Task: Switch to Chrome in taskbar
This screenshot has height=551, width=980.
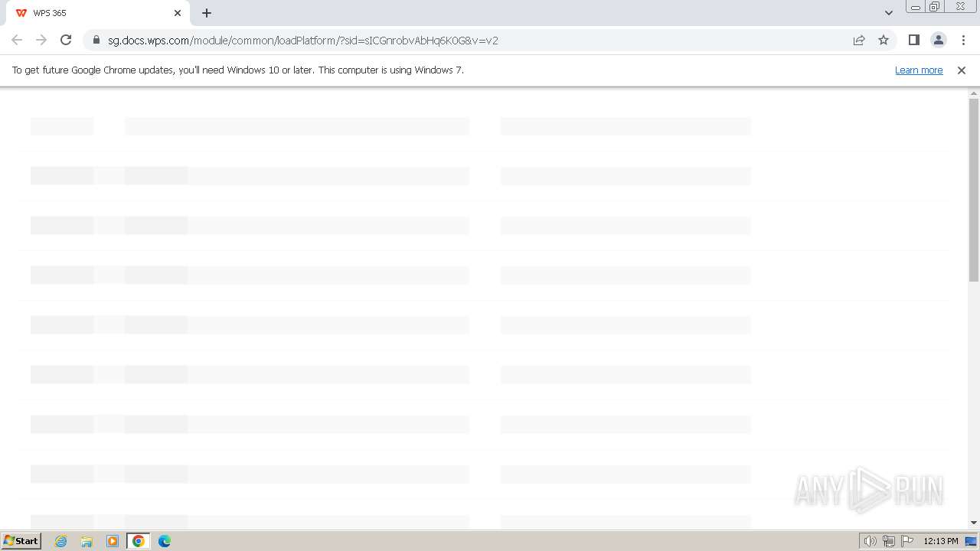Action: (139, 541)
